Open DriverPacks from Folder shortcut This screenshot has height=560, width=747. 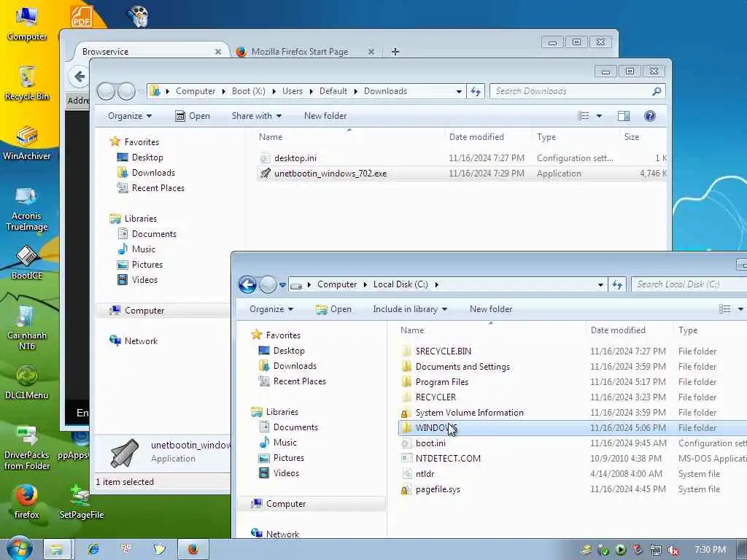pos(27,448)
